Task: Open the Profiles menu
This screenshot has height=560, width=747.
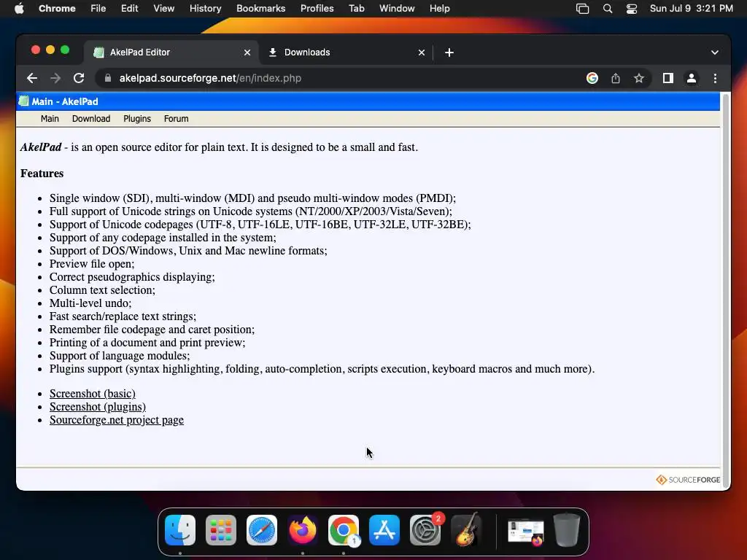Action: coord(317,9)
